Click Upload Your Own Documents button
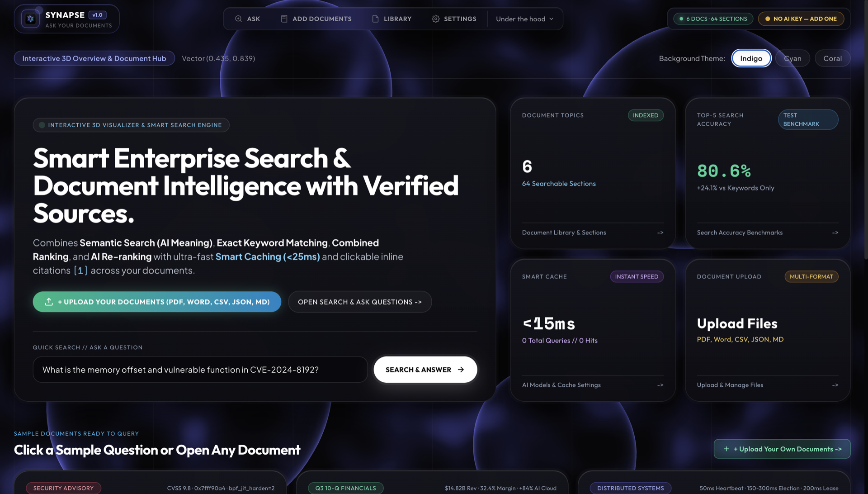This screenshot has width=868, height=494. pos(782,449)
